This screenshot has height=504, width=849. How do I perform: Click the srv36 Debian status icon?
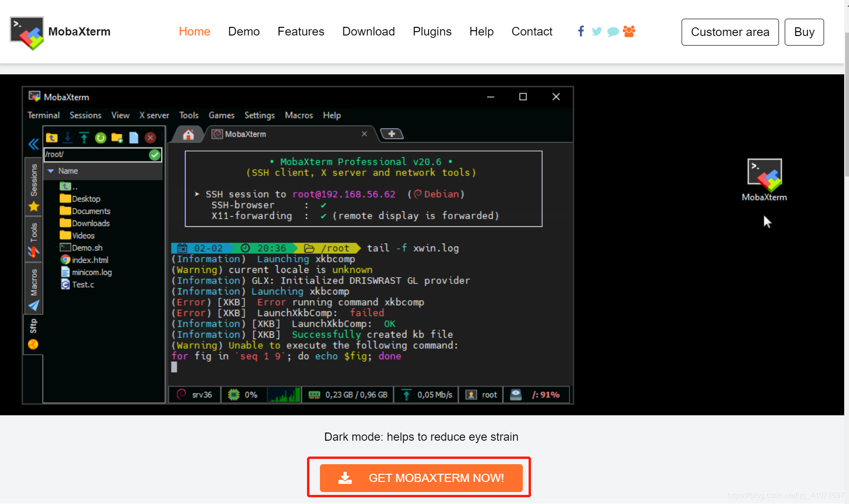181,394
